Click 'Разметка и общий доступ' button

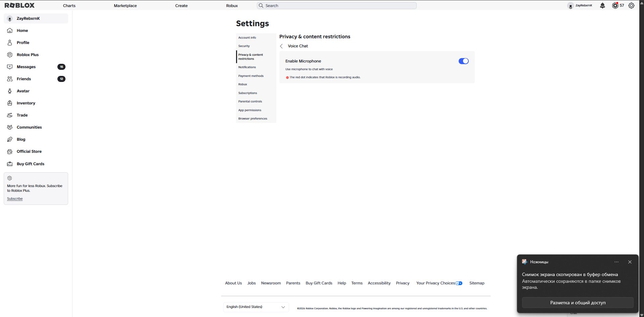[x=578, y=303]
